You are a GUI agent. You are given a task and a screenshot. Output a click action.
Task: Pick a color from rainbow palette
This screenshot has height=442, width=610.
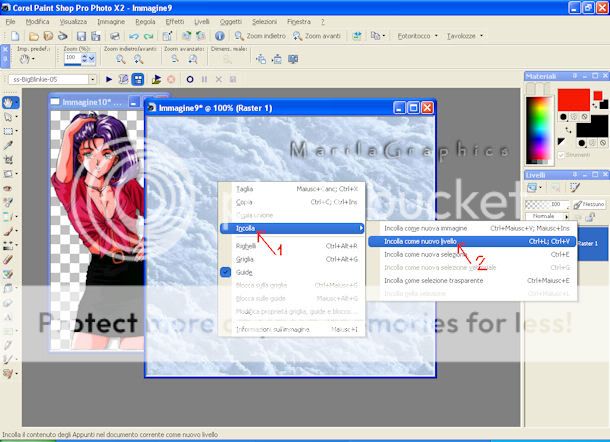539,129
